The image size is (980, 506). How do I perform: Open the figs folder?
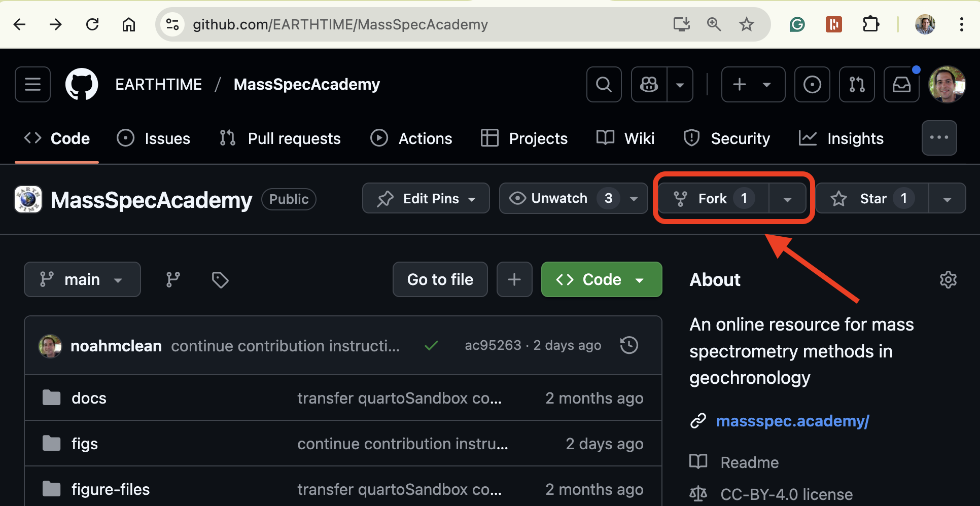(85, 444)
